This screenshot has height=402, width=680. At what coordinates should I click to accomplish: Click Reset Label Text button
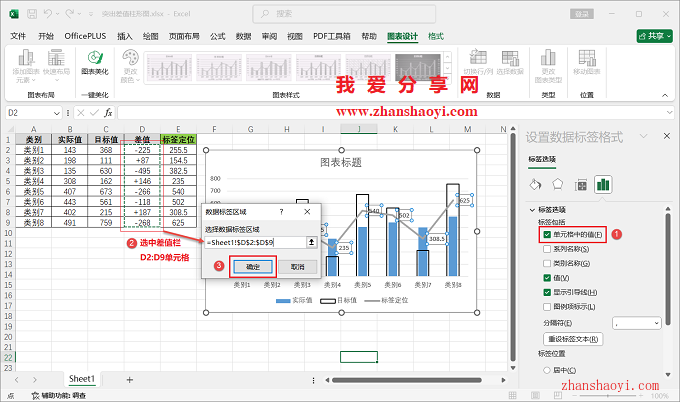[573, 339]
